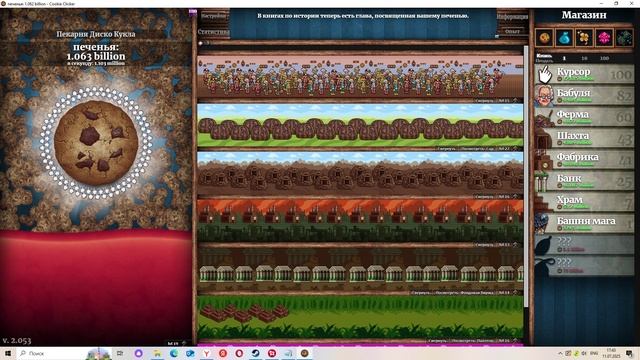The width and height of the screenshot is (640, 360).
Task: Click the big chocolate chip cookie
Action: pos(96,142)
